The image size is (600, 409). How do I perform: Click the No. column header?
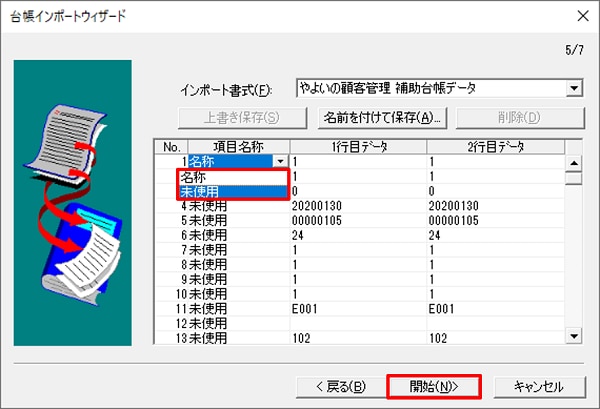click(171, 147)
